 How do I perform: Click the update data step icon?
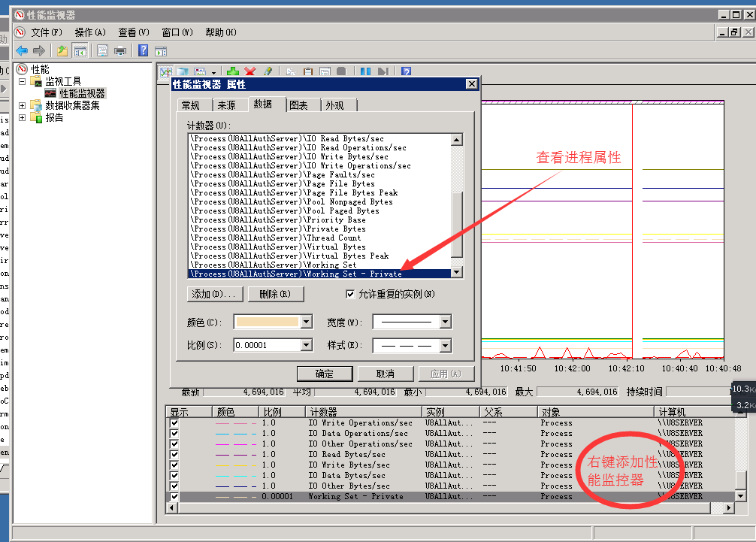click(x=383, y=72)
